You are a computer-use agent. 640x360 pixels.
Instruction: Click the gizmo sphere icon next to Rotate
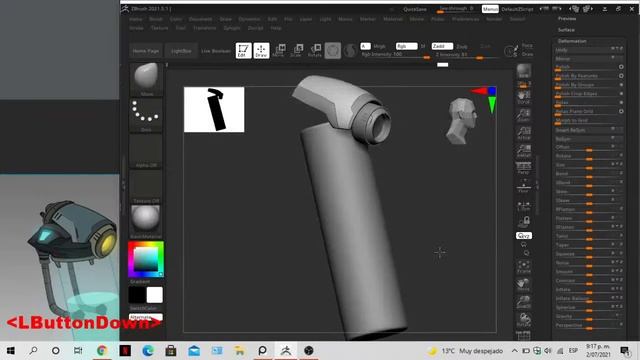[x=333, y=51]
